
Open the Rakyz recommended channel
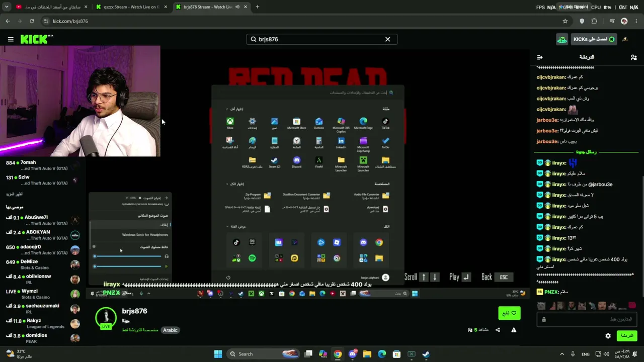tap(43, 323)
